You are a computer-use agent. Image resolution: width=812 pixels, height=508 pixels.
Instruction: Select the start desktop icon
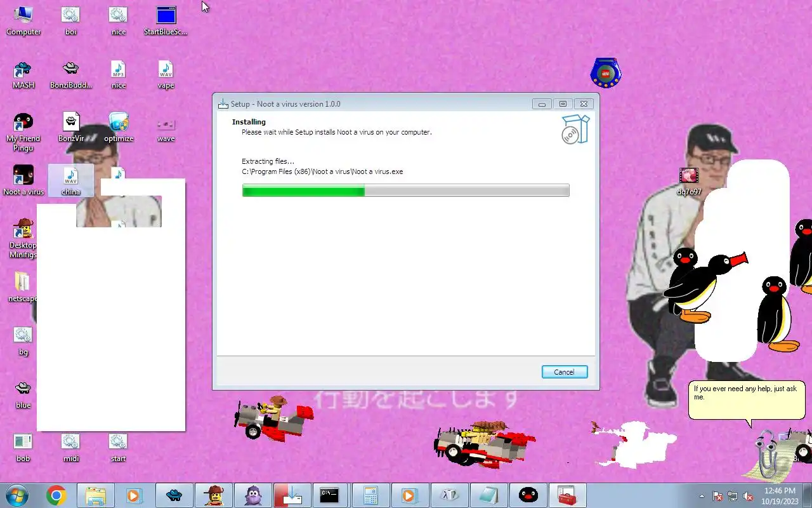(119, 448)
